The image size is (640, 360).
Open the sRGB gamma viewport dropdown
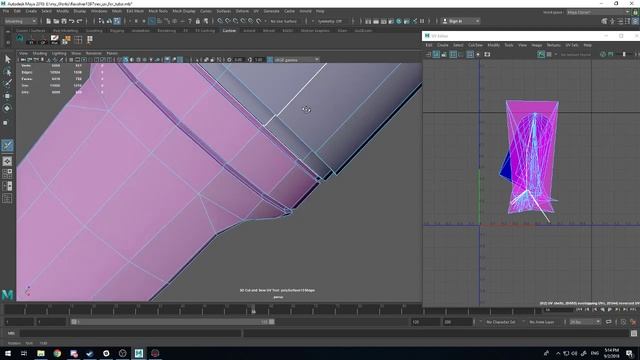click(296, 60)
